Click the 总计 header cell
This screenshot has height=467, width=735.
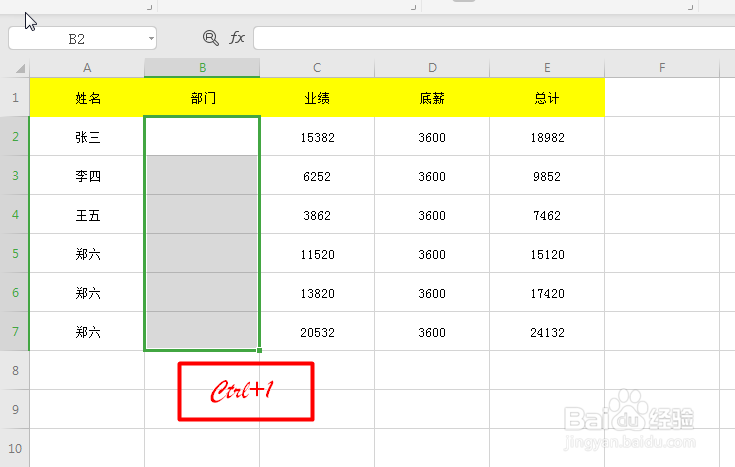coord(547,98)
